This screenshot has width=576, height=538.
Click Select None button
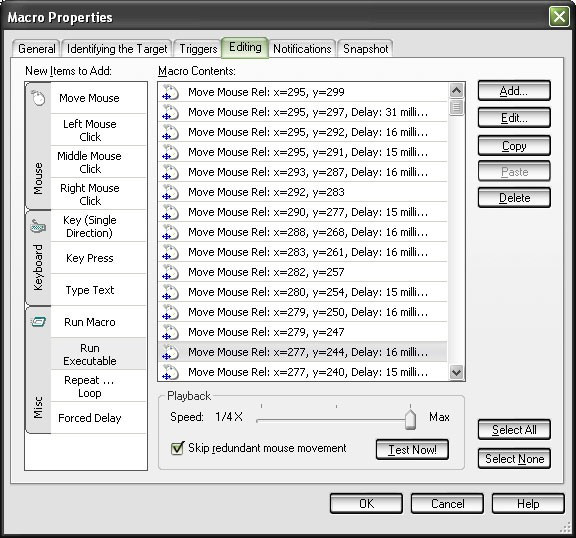pyautogui.click(x=514, y=459)
